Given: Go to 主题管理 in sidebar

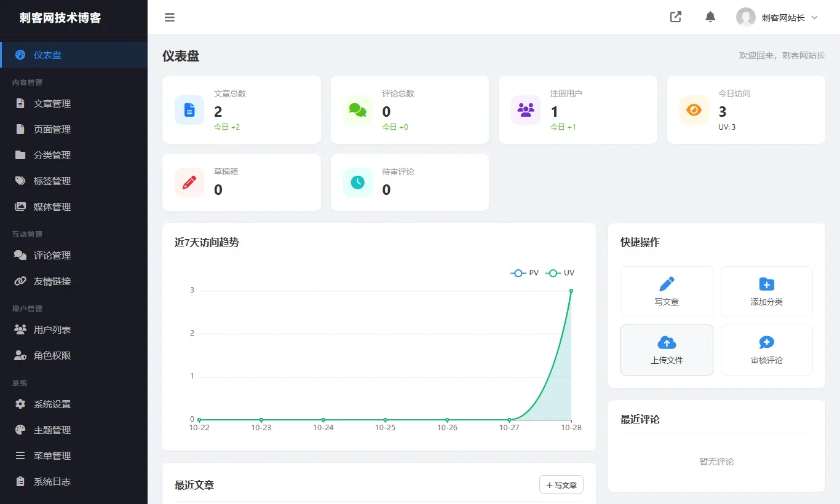Looking at the screenshot, I should (x=74, y=430).
